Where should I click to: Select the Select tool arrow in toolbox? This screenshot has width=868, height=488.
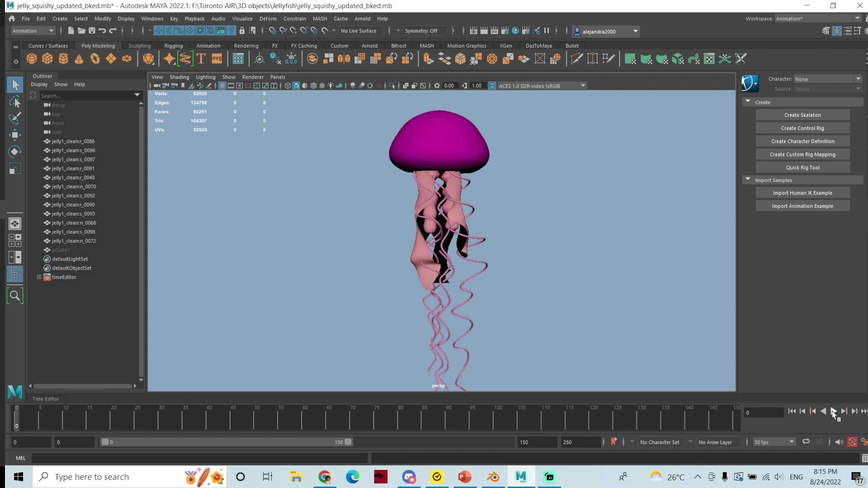tap(15, 84)
